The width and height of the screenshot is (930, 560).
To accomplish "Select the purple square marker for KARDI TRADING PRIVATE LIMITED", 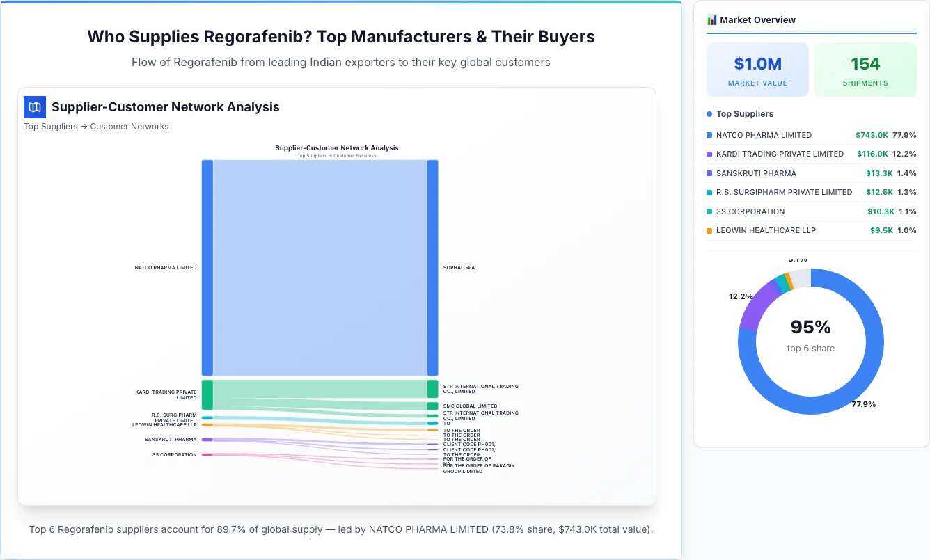I will click(x=708, y=154).
